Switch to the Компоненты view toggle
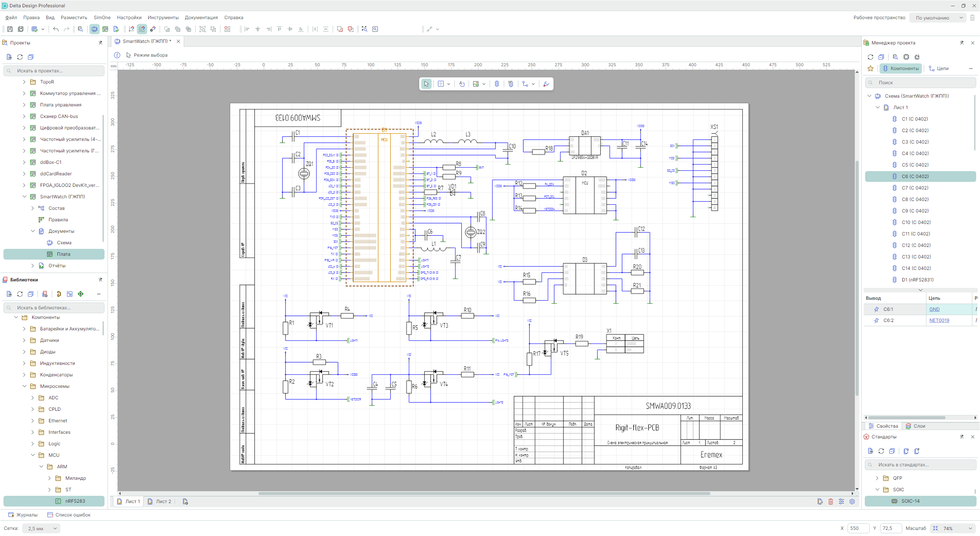 [900, 69]
